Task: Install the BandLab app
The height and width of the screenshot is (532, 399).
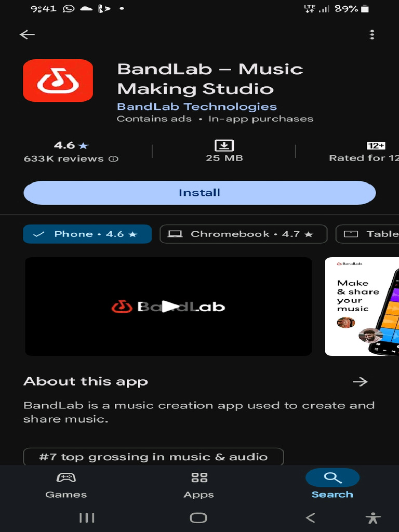Action: point(199,193)
